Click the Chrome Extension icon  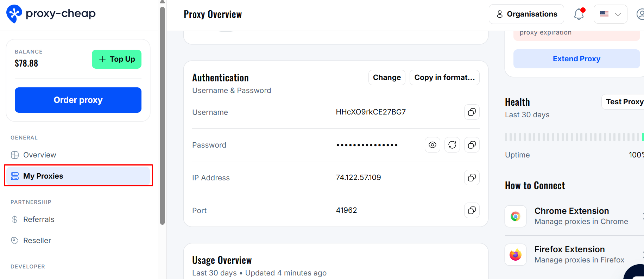tap(516, 216)
